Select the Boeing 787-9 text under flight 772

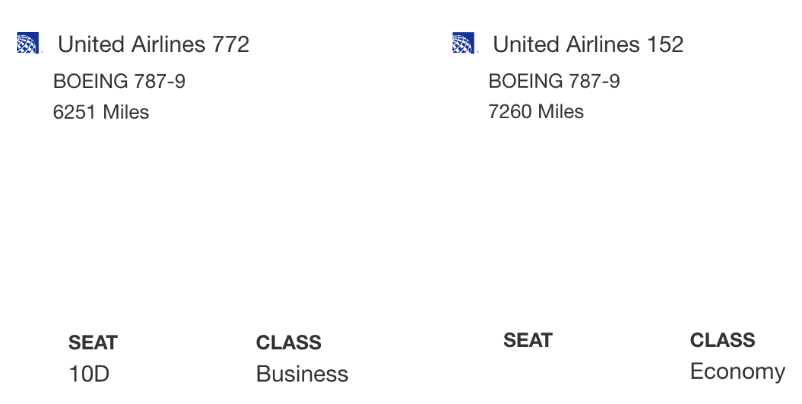pyautogui.click(x=119, y=82)
